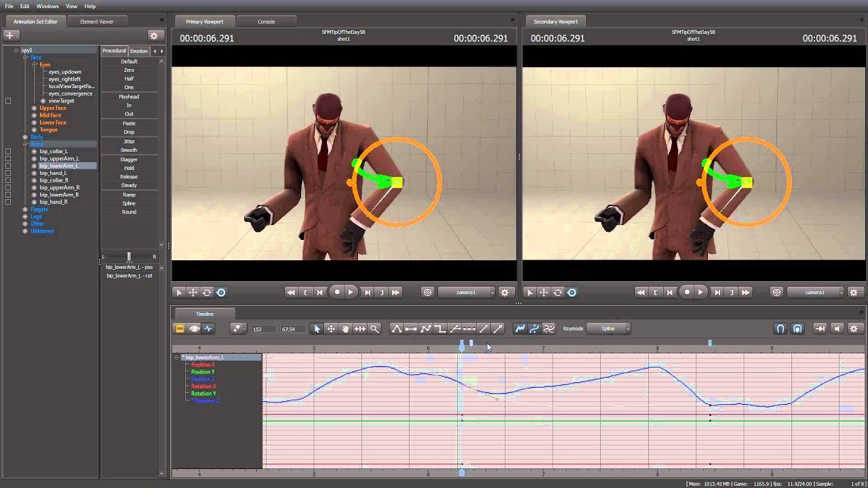This screenshot has width=868, height=488.
Task: Toggle checkbox beside bip_lowerArm_R
Action: tap(8, 195)
